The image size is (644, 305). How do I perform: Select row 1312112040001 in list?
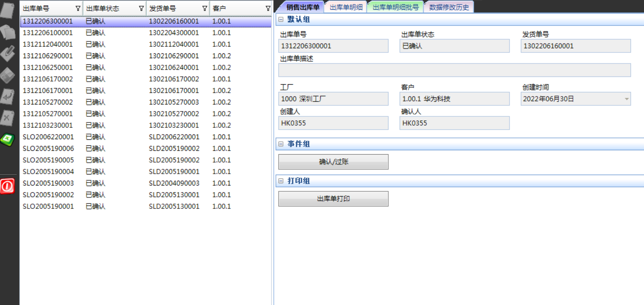tap(145, 45)
